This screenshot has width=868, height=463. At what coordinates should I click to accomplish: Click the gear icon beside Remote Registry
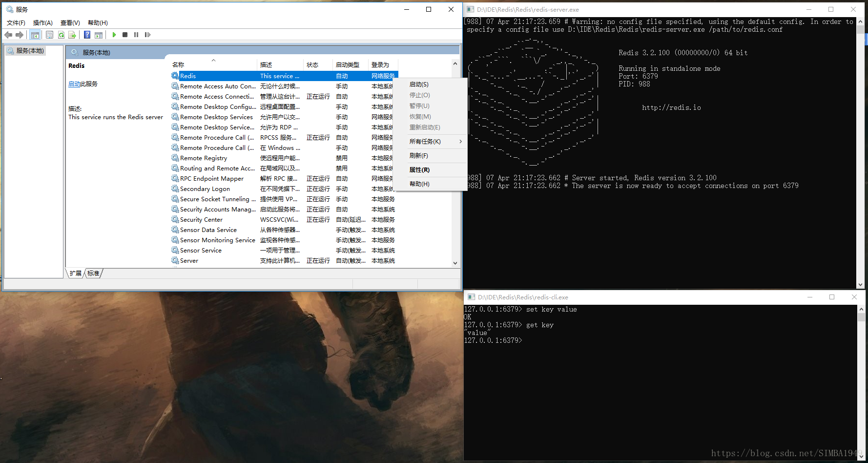click(x=175, y=158)
